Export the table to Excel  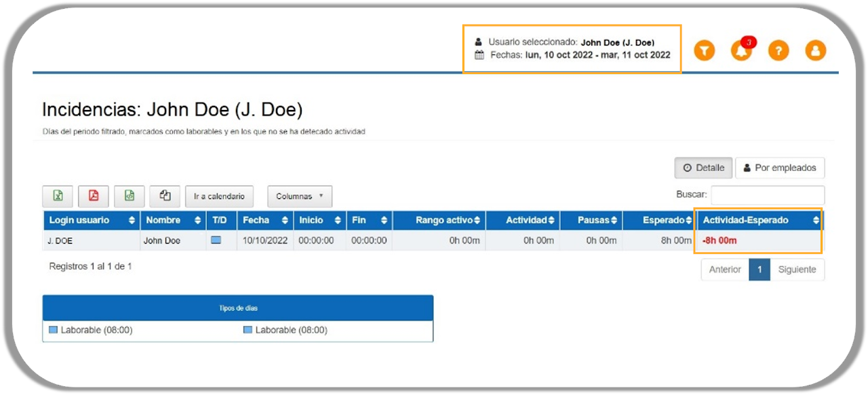[58, 196]
